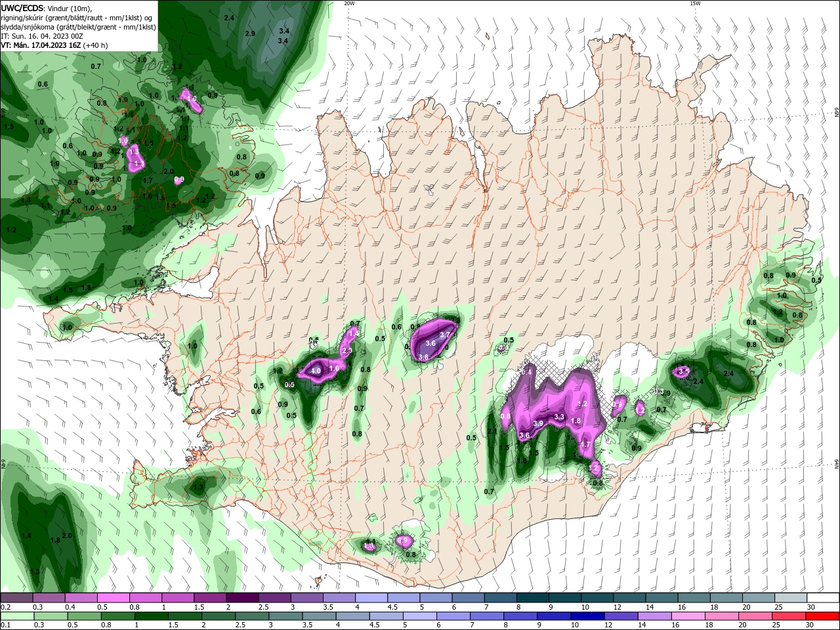Pick the 0.8–1 rain legend swatch
The height and width of the screenshot is (630, 840).
117,616
